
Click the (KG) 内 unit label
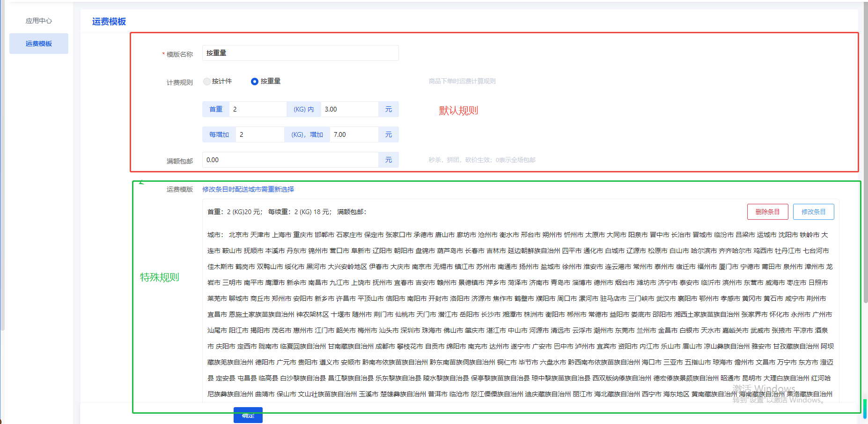tap(304, 109)
